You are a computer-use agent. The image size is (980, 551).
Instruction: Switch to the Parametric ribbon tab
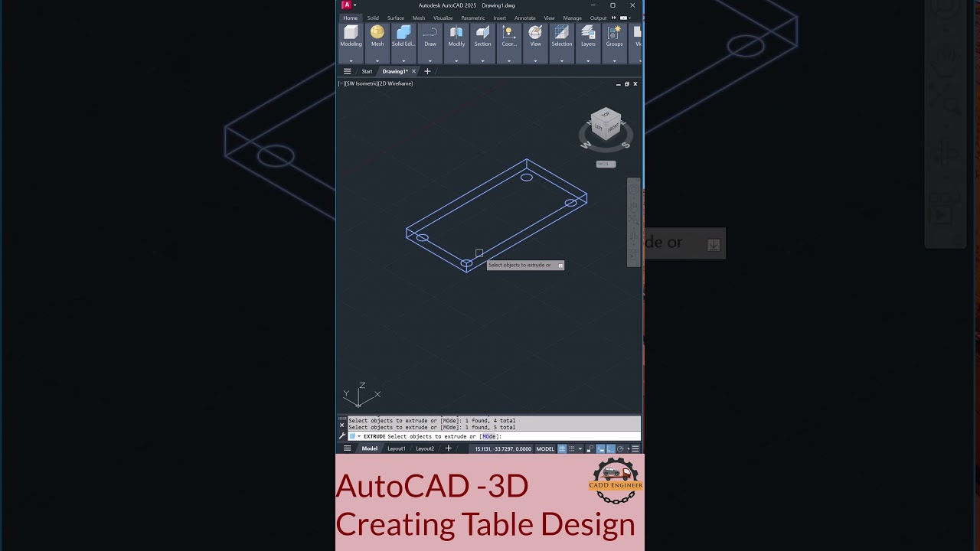[473, 18]
